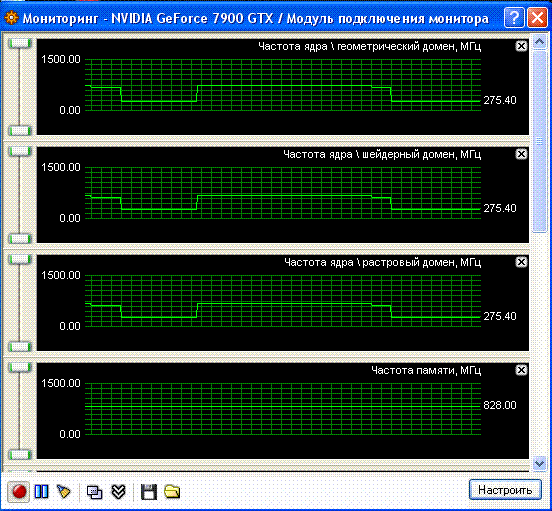Close the геометрический домен graph

pos(521,46)
